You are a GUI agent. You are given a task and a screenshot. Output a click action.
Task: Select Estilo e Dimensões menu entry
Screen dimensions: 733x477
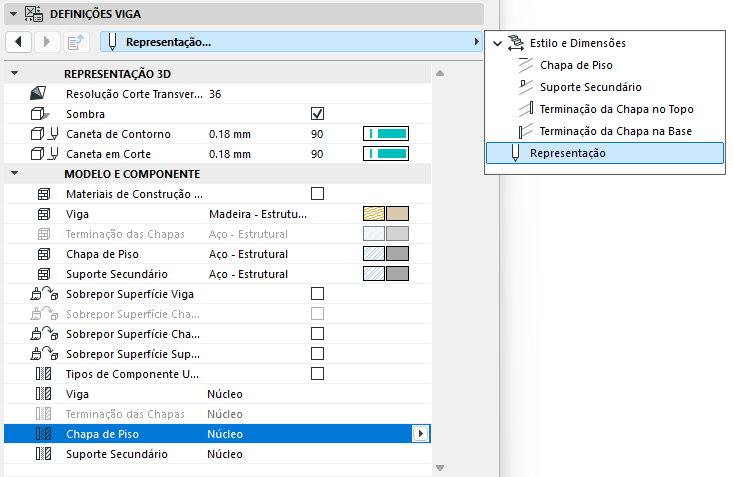click(578, 43)
